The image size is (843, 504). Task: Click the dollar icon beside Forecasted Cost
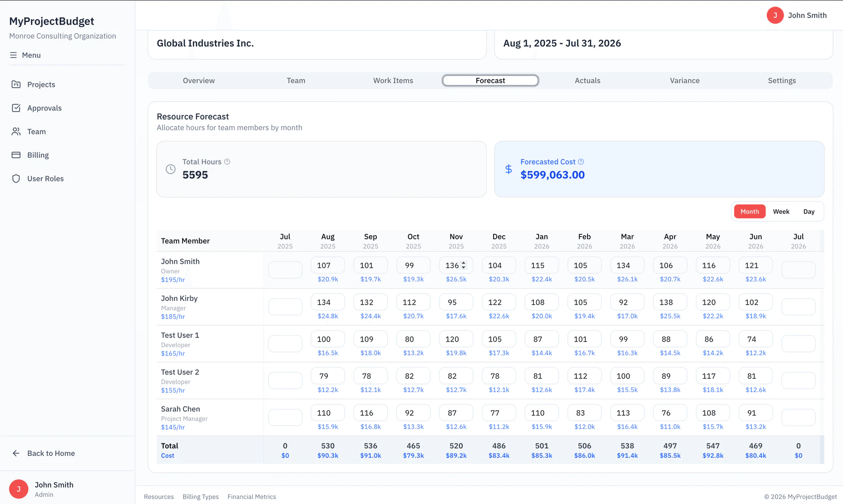tap(508, 169)
